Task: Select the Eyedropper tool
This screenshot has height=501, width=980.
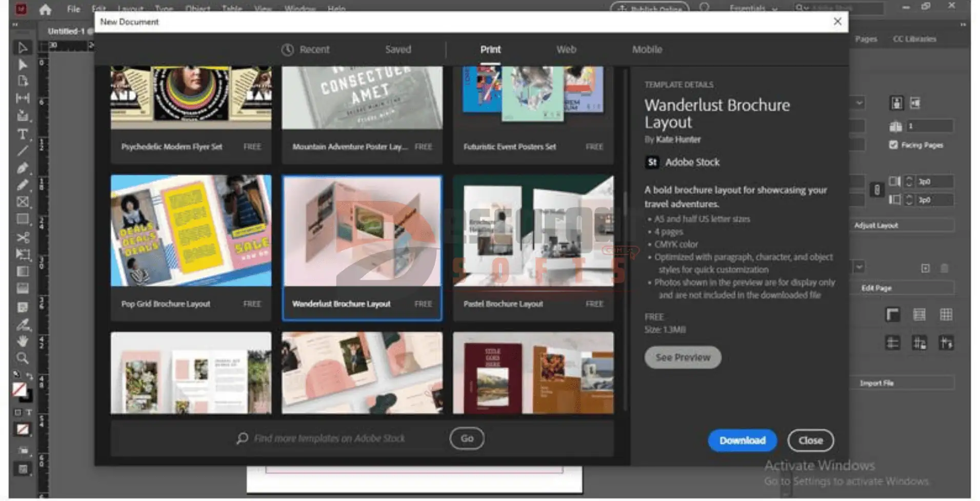Action: pyautogui.click(x=23, y=324)
